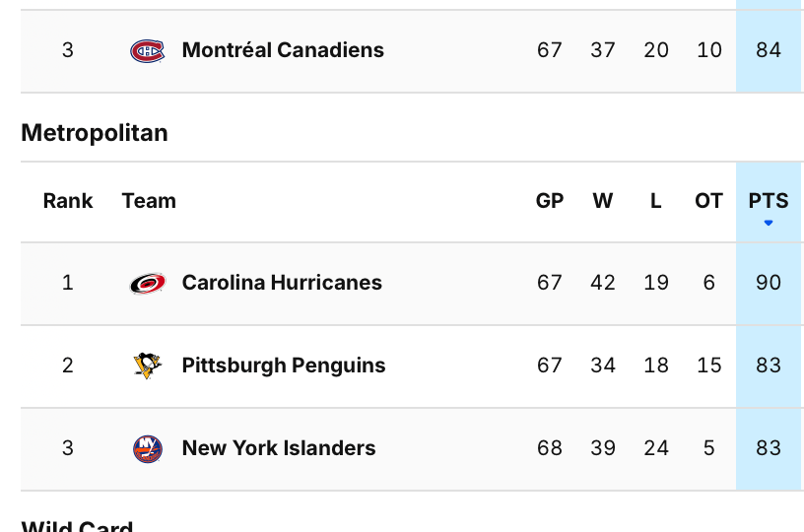Sort the table by L column
The image size is (804, 532).
656,201
